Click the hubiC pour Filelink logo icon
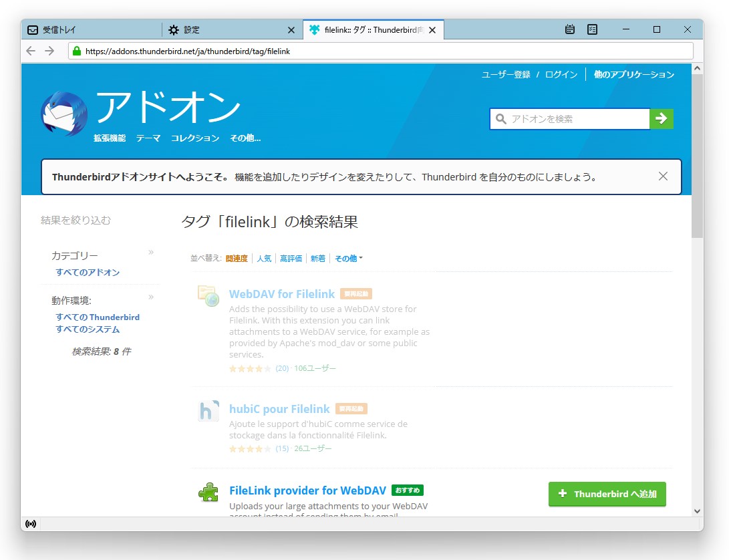729x560 pixels. coord(208,411)
